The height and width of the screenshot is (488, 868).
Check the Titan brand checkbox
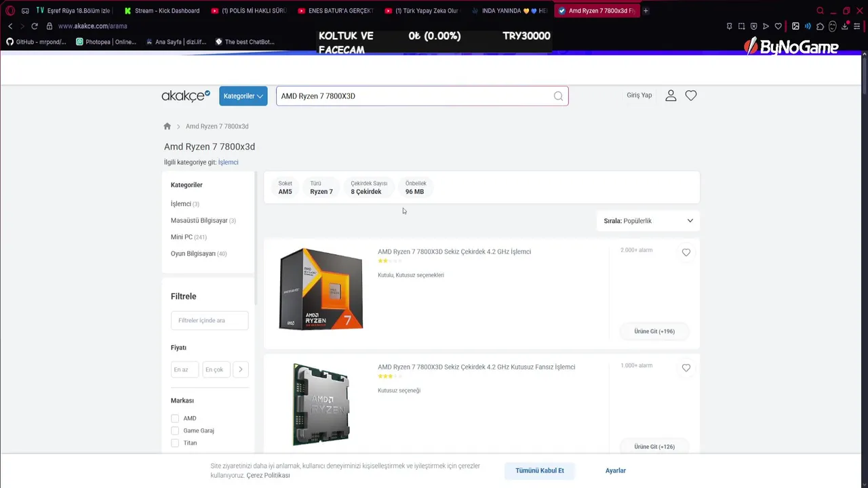(175, 443)
